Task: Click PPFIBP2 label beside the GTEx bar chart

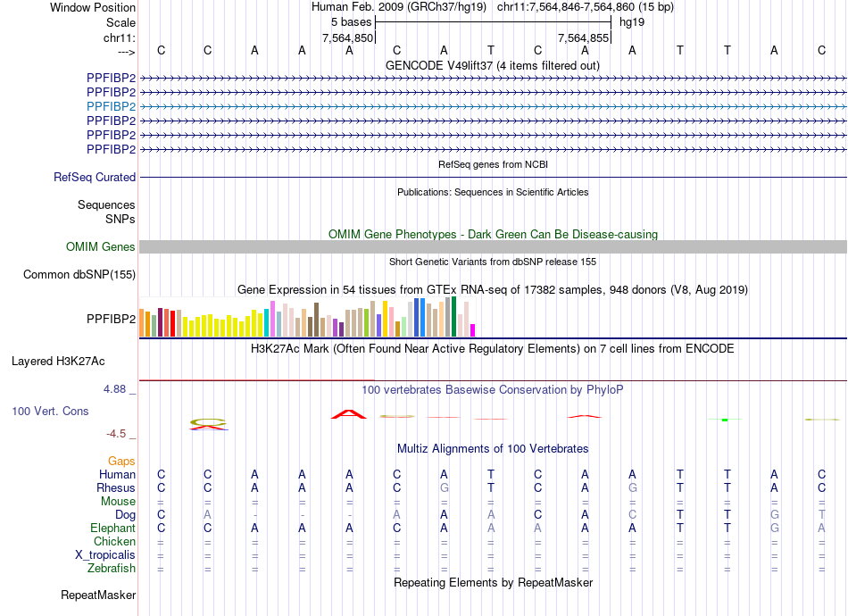Action: point(111,319)
